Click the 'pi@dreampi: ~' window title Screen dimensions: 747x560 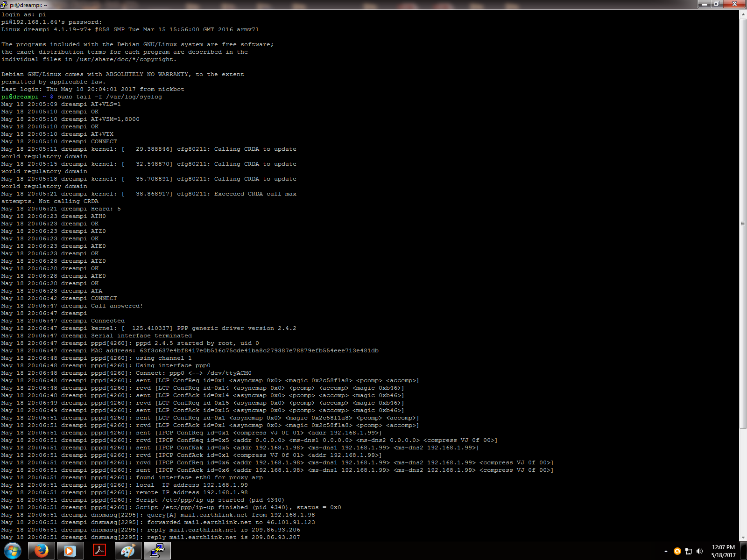28,5
